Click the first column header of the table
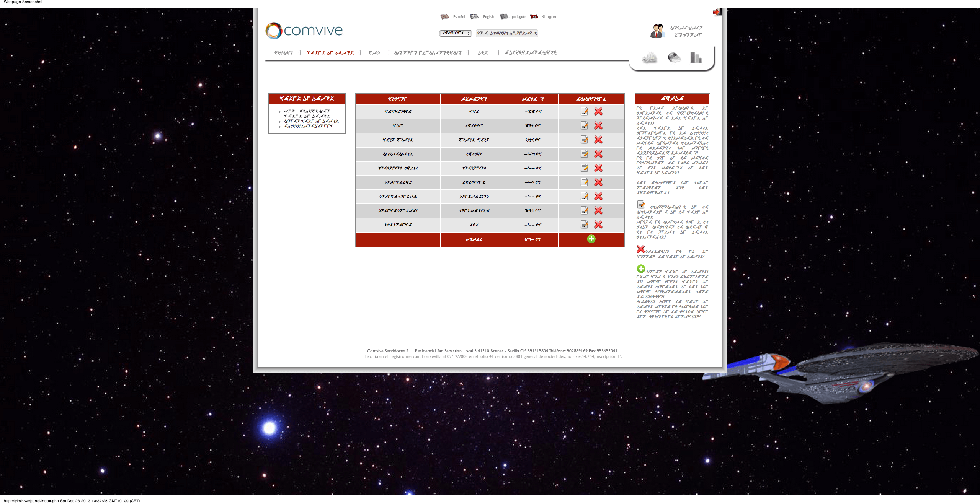This screenshot has width=980, height=503. pyautogui.click(x=398, y=99)
